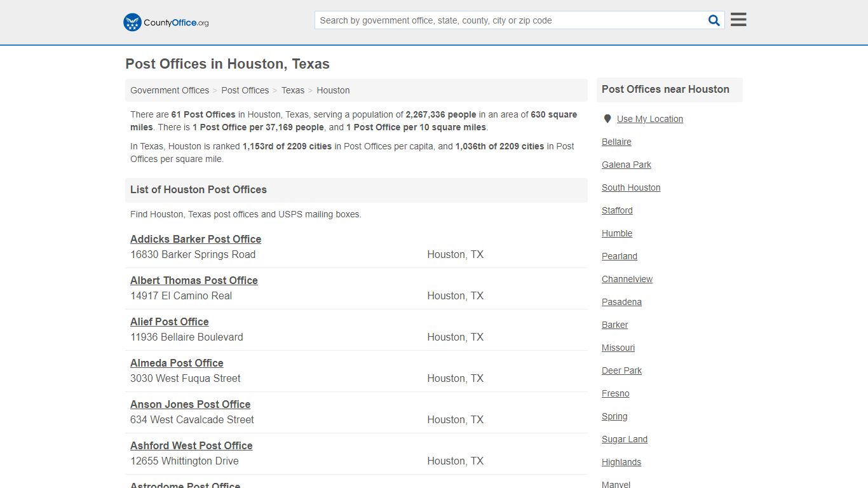Open the Texas breadcrumb link

point(293,90)
